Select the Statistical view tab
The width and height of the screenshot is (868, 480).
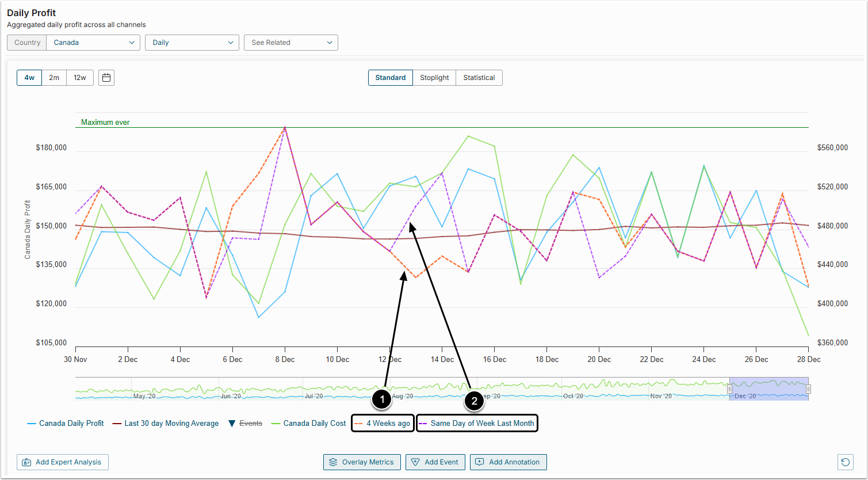point(479,78)
